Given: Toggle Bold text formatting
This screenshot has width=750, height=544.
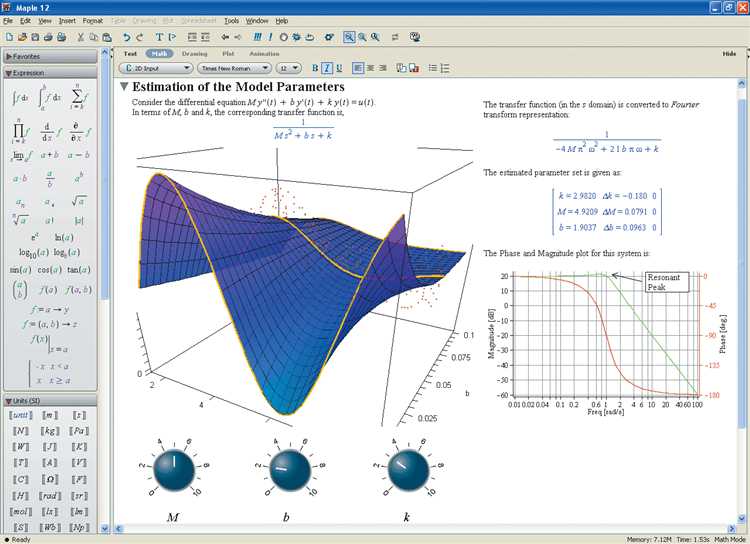Looking at the screenshot, I should pyautogui.click(x=313, y=68).
